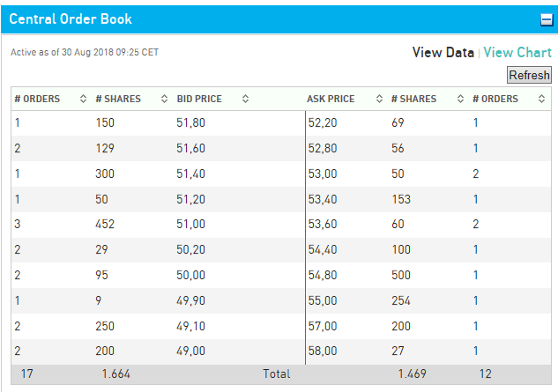The image size is (558, 392).
Task: Collapse the Central Order Book panel
Action: pyautogui.click(x=546, y=18)
